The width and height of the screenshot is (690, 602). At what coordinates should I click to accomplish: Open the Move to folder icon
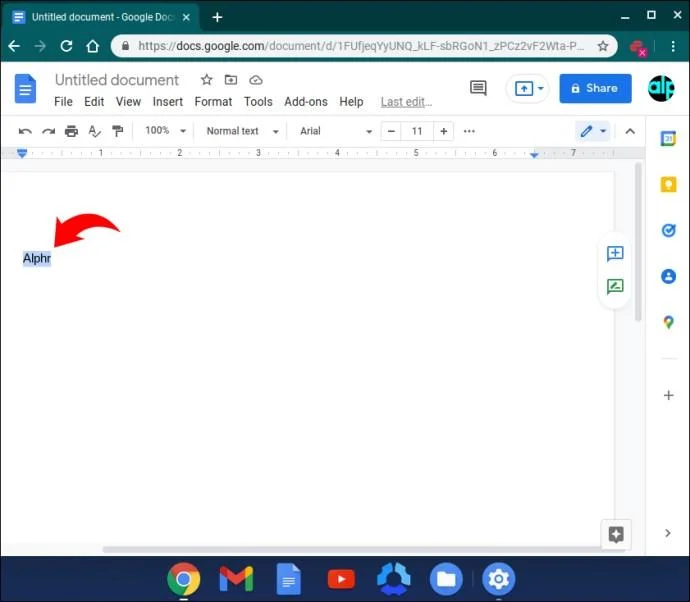tap(231, 80)
